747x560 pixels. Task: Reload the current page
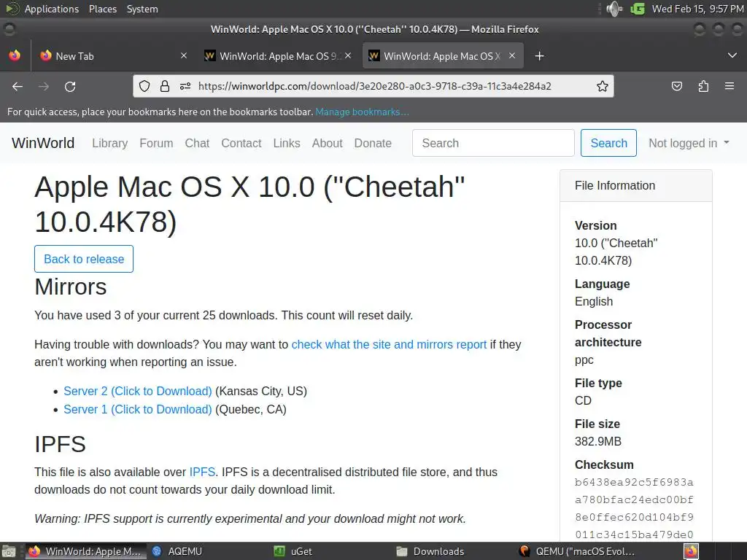70,86
